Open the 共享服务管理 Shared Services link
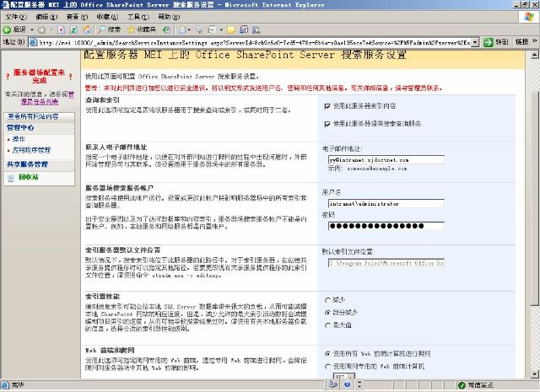The image size is (540, 392). [x=27, y=164]
